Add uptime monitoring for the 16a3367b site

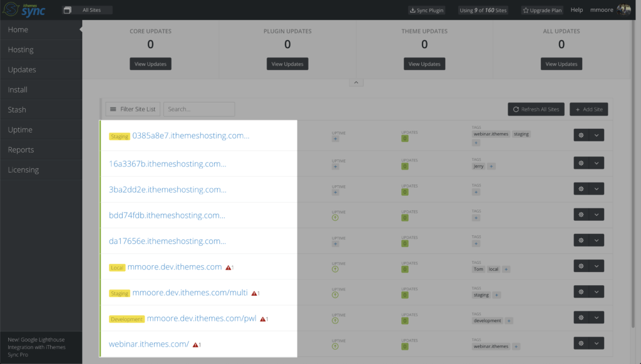coord(336,167)
